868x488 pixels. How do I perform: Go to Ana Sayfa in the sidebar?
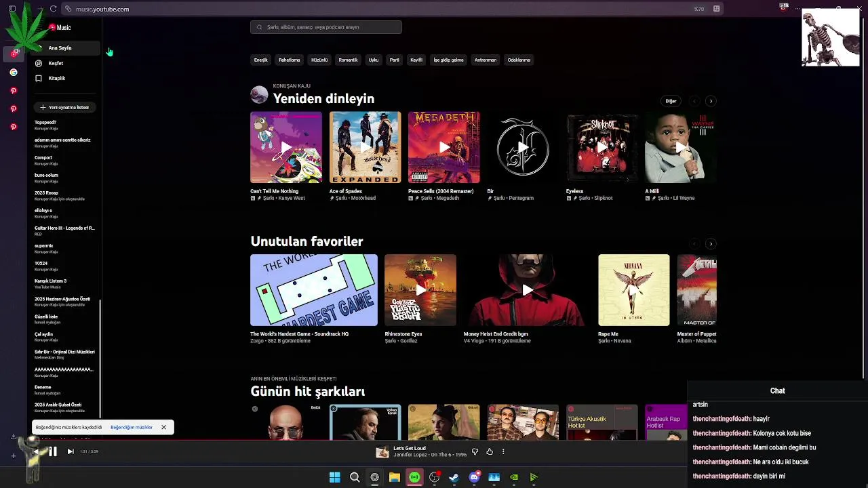(64, 48)
